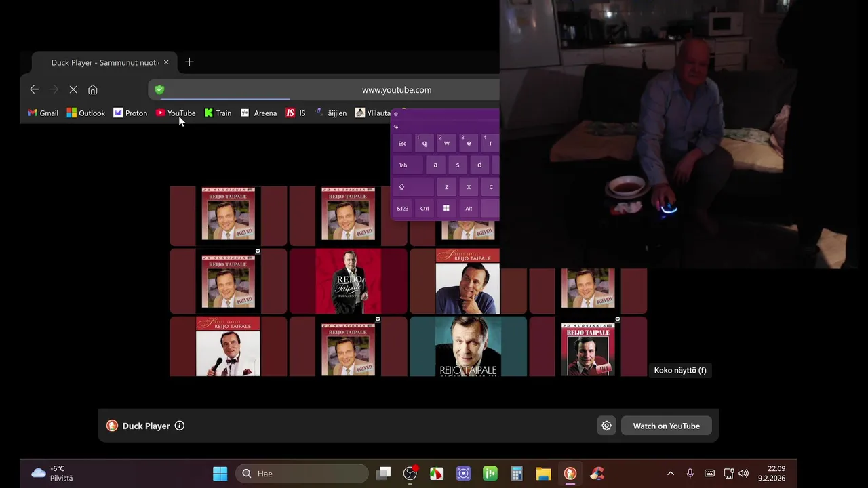
Task: Open CCleaner from the taskbar
Action: [x=597, y=474]
